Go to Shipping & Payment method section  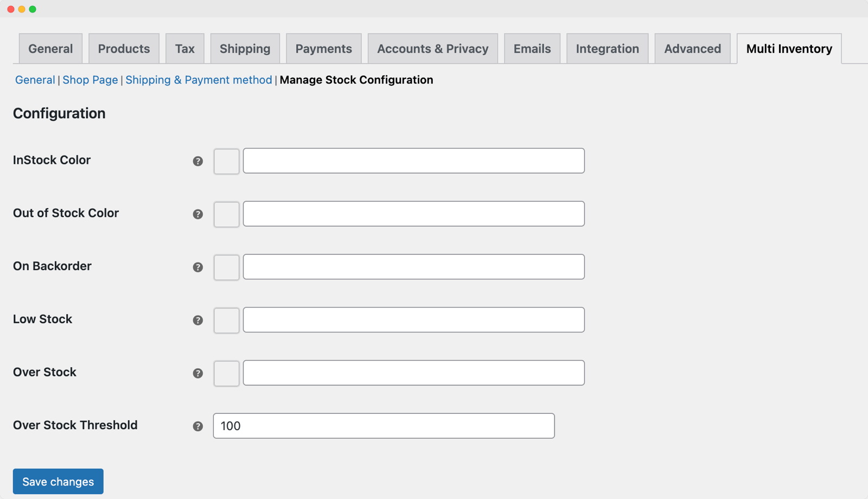pos(199,80)
